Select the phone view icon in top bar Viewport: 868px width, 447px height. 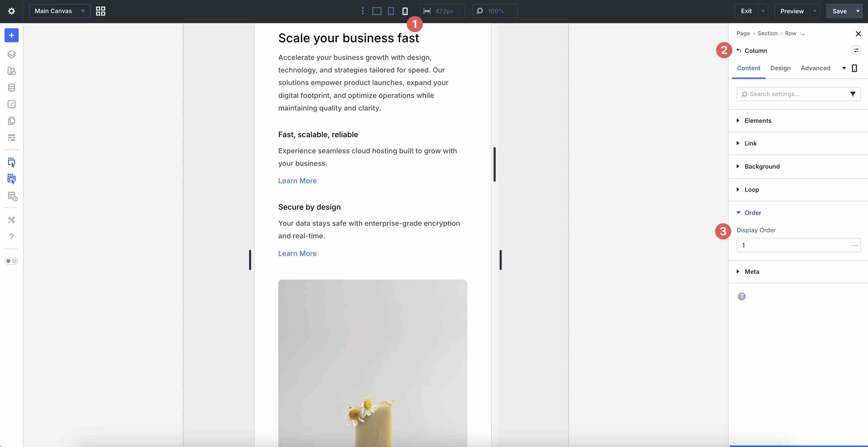[405, 11]
